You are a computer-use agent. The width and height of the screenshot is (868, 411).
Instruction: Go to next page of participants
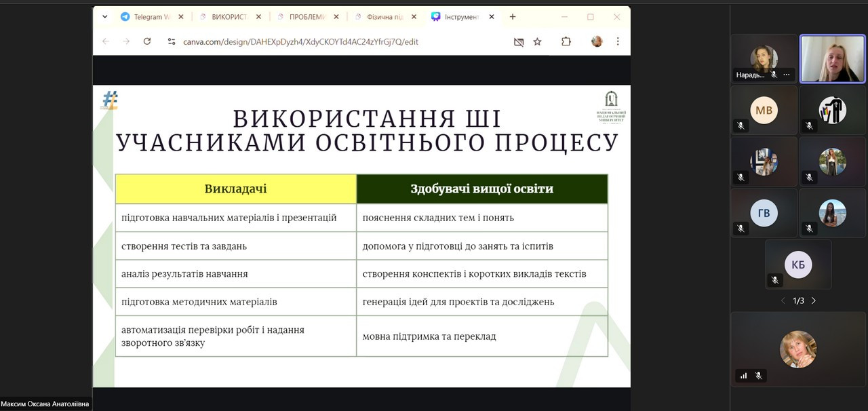pos(814,300)
